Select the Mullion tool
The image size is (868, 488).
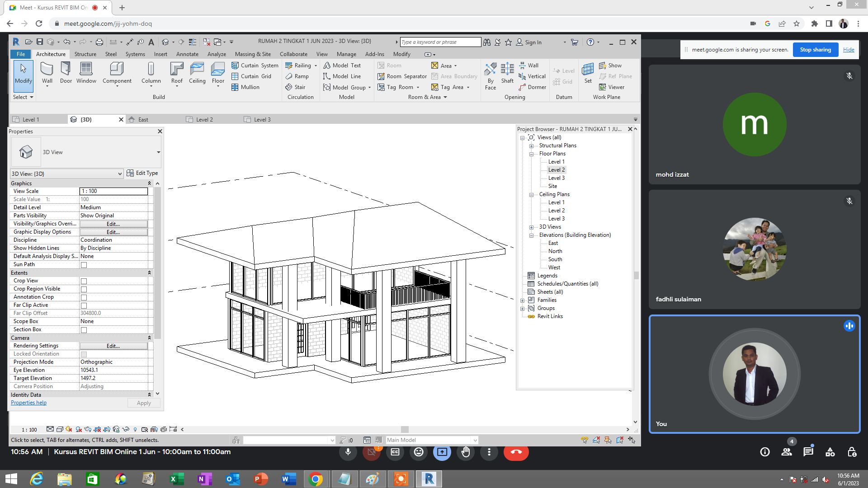[x=245, y=87]
